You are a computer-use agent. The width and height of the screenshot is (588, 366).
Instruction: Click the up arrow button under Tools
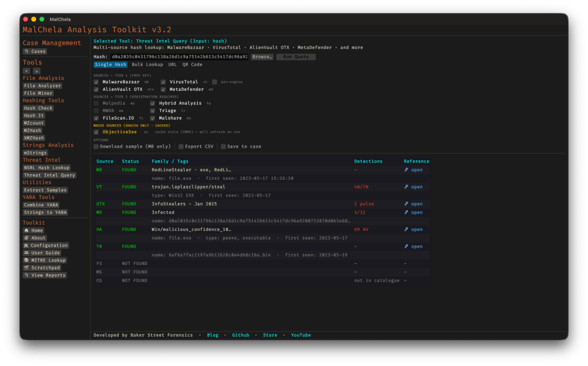coord(37,71)
